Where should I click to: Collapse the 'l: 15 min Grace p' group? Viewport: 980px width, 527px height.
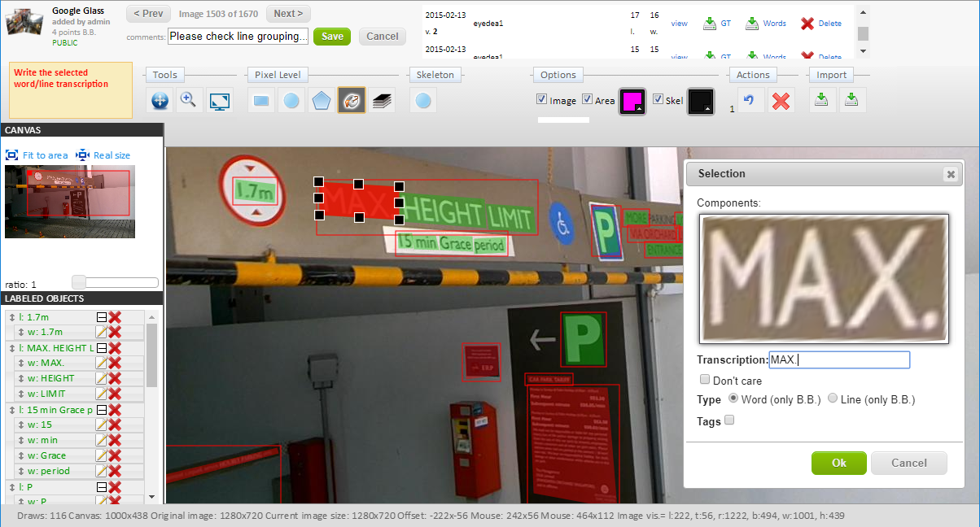102,409
